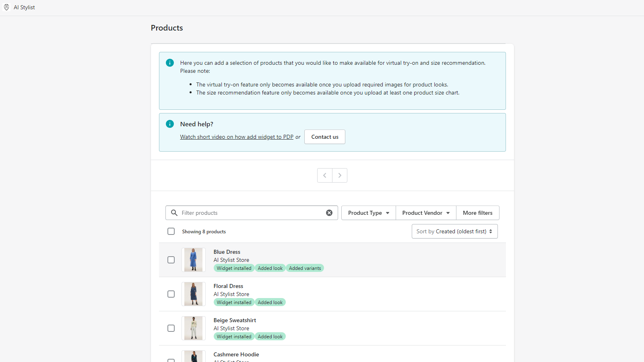Click the AI Stylist app logo icon
Viewport: 644px width, 362px height.
click(6, 7)
